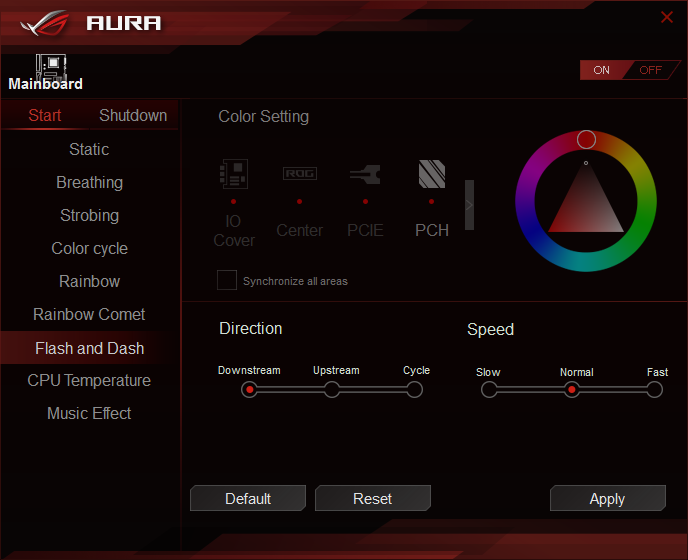Turn AURA lighting ON
688x560 pixels.
coord(601,70)
